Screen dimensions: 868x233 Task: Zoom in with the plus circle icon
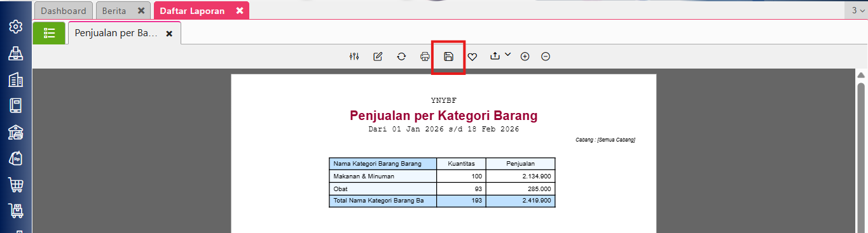point(525,57)
